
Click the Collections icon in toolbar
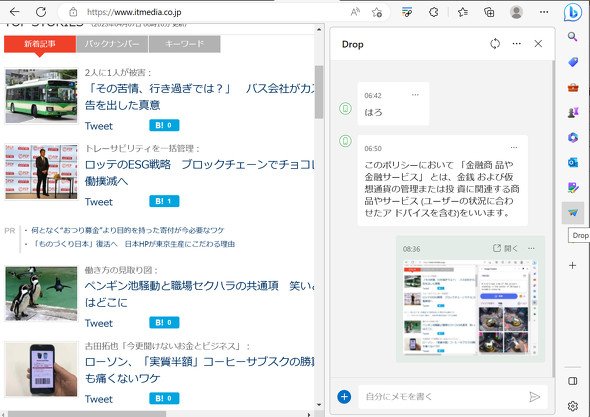(x=489, y=12)
